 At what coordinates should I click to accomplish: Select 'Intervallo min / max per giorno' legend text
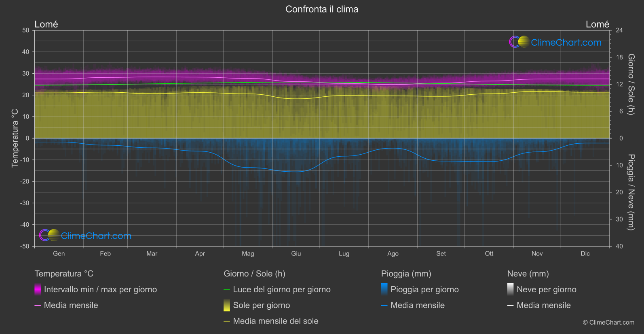(x=100, y=289)
